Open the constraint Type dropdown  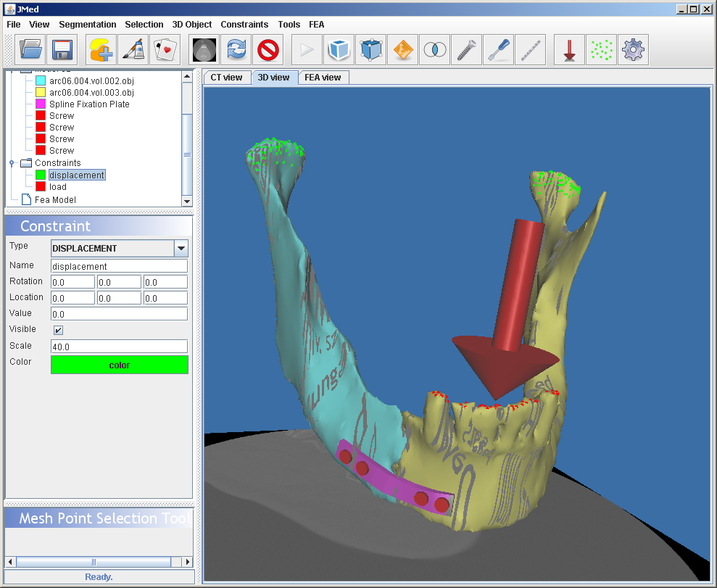pos(181,249)
